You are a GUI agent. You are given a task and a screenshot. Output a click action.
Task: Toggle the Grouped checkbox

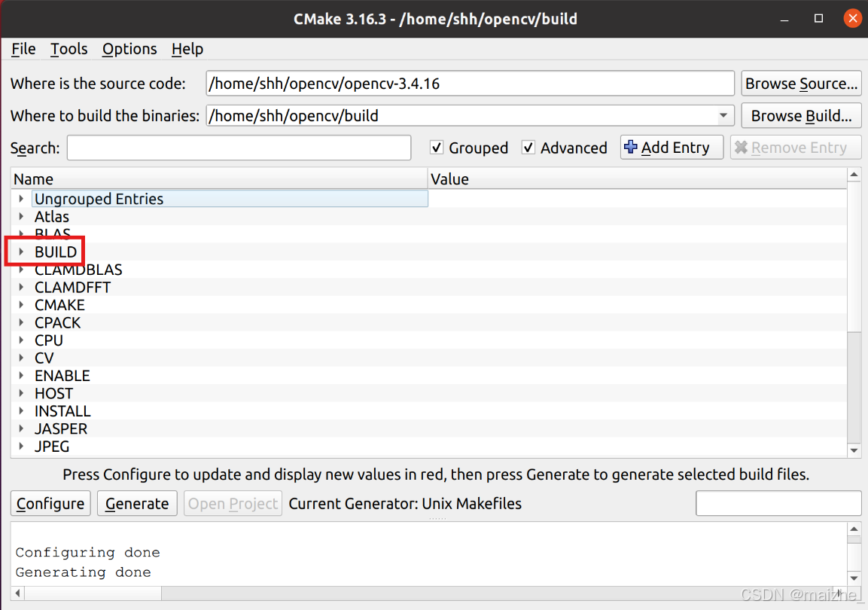coord(437,148)
